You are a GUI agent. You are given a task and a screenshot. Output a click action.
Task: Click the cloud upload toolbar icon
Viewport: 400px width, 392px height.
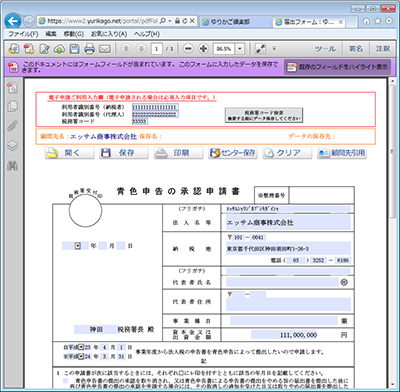(59, 49)
